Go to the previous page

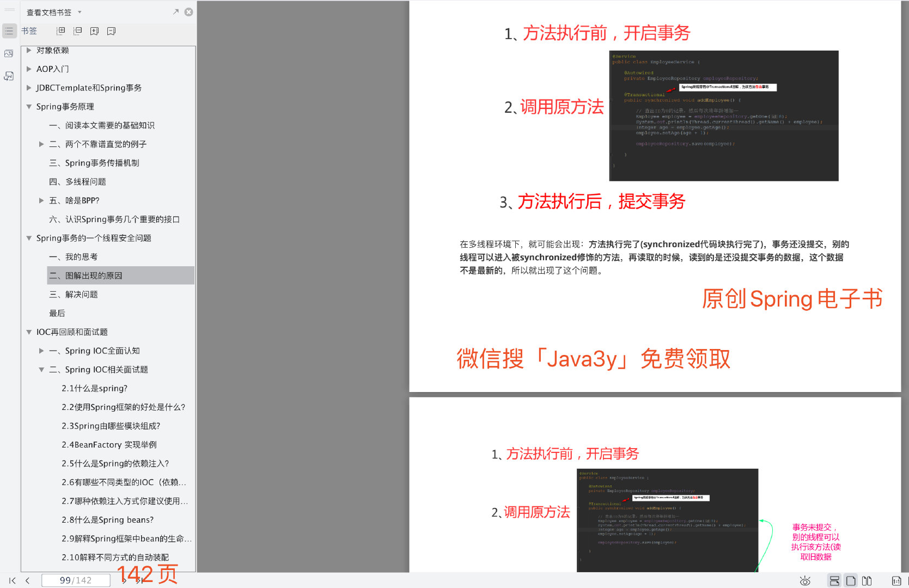(x=28, y=580)
